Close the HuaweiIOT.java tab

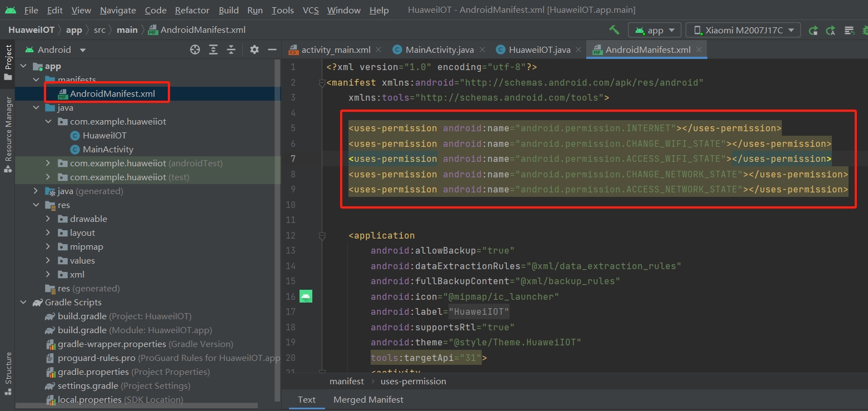(x=578, y=49)
